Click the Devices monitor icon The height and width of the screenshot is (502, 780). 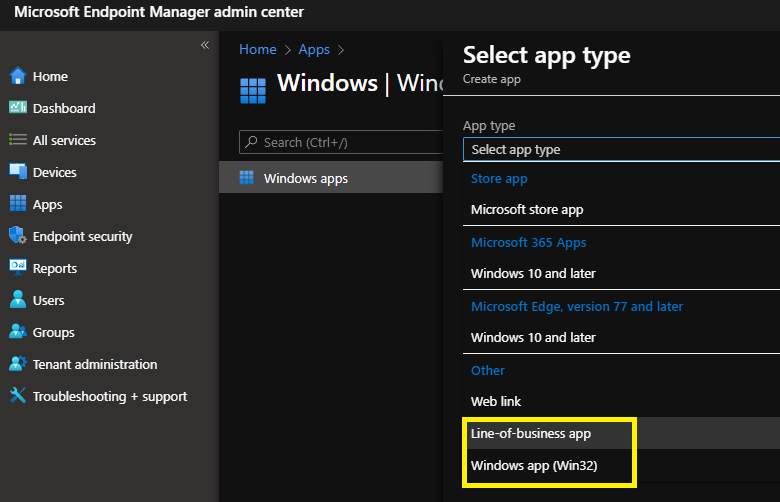pos(18,172)
